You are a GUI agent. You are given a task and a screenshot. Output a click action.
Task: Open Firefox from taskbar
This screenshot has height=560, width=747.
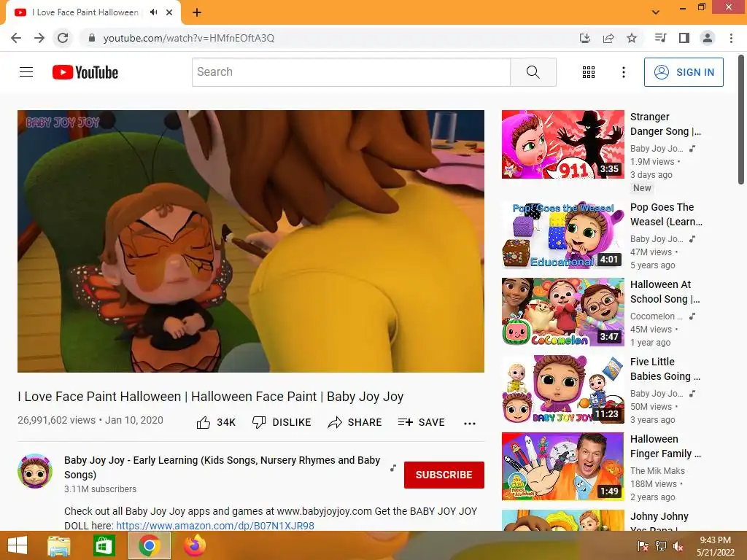(x=195, y=545)
